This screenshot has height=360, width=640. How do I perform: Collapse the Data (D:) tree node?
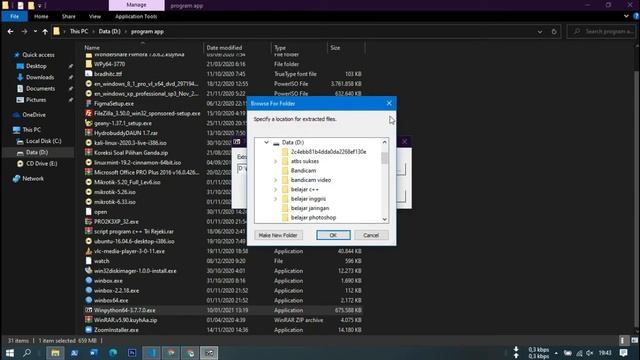266,142
